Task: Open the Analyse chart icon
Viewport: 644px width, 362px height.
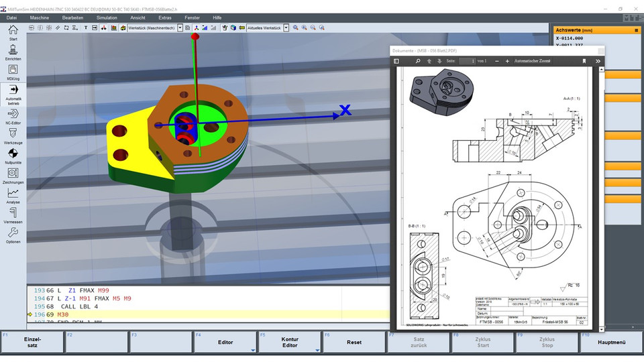Action: coord(13,194)
